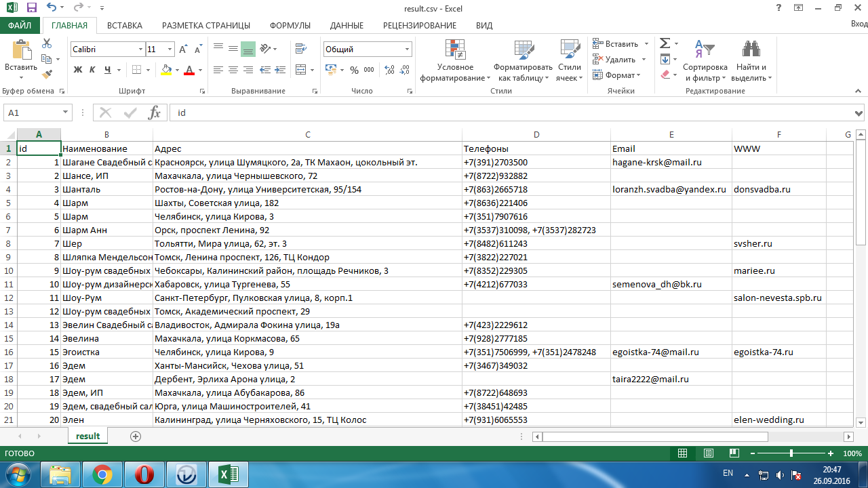Click the zoom slider in status bar
The height and width of the screenshot is (488, 868).
(x=791, y=453)
